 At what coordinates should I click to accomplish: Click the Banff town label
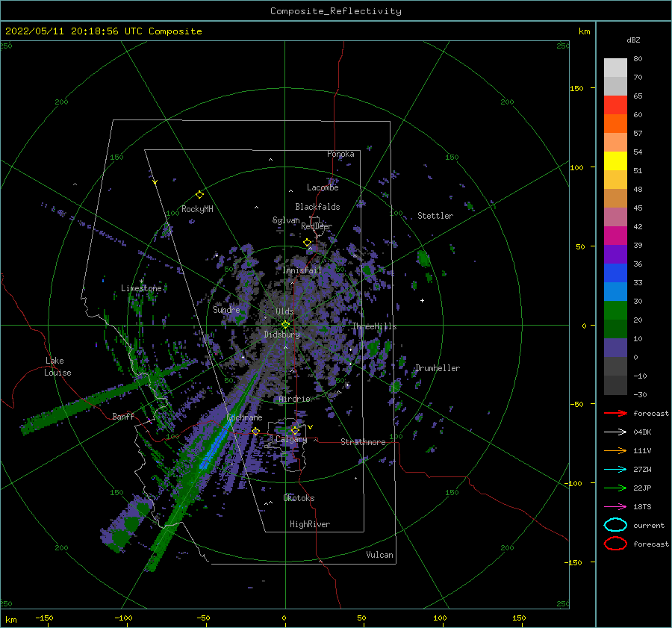123,416
